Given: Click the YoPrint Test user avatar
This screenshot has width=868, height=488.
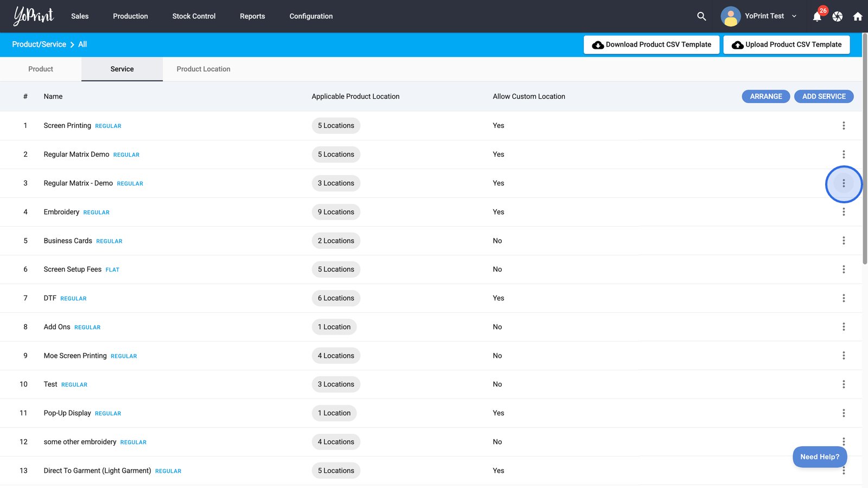Looking at the screenshot, I should click(731, 16).
